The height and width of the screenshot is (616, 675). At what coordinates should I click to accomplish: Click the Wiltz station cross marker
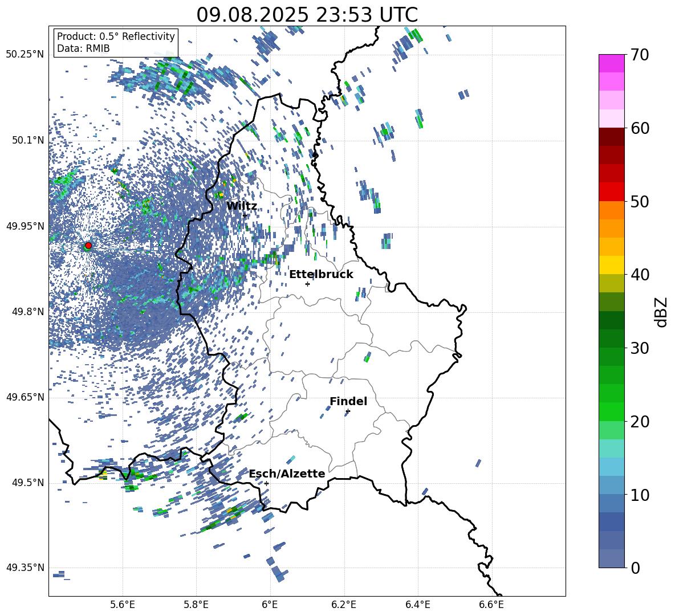tap(245, 215)
